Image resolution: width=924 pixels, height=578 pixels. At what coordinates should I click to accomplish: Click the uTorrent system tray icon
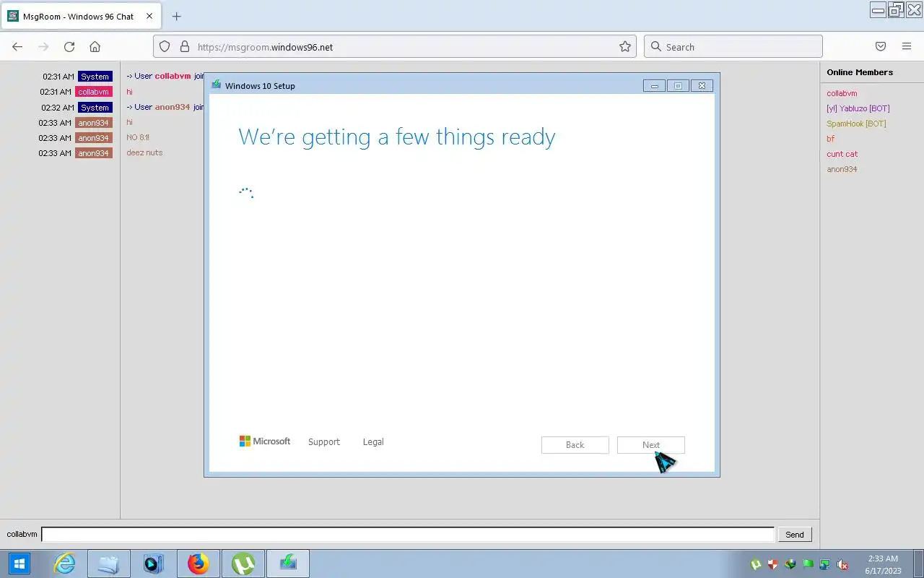coord(756,565)
